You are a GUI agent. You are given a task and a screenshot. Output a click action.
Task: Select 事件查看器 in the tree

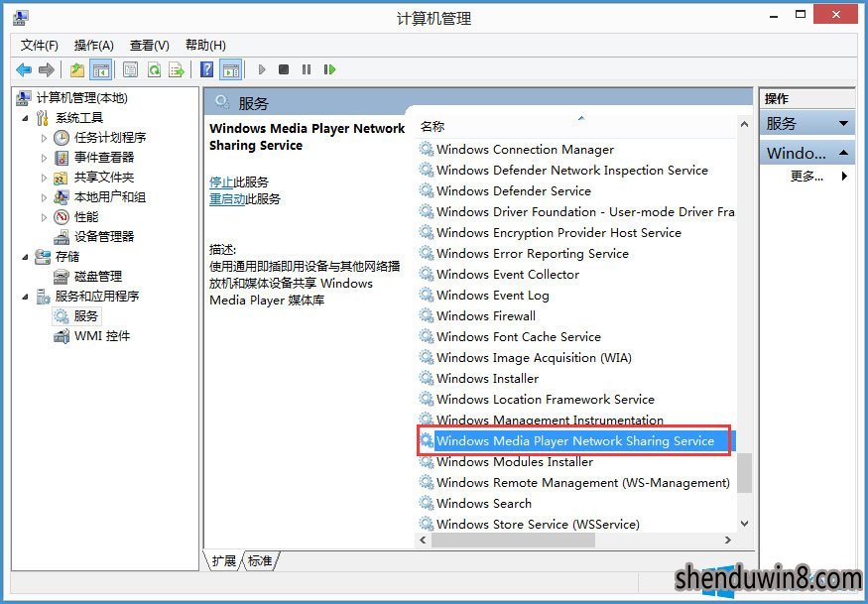pyautogui.click(x=104, y=158)
